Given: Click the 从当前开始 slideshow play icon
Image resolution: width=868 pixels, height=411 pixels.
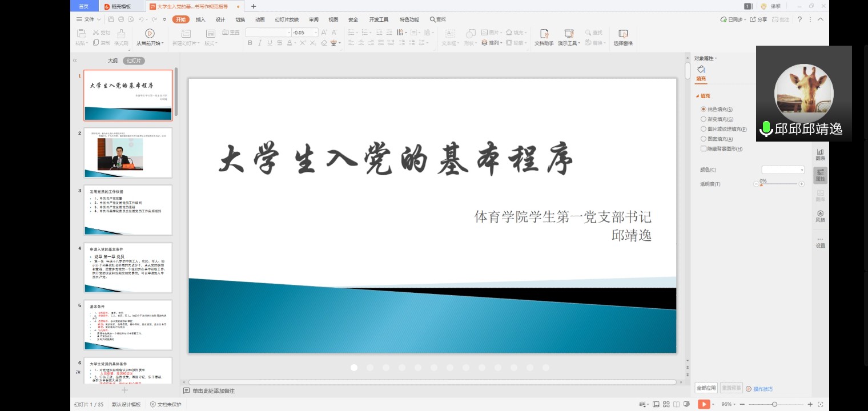Looking at the screenshot, I should pos(150,34).
